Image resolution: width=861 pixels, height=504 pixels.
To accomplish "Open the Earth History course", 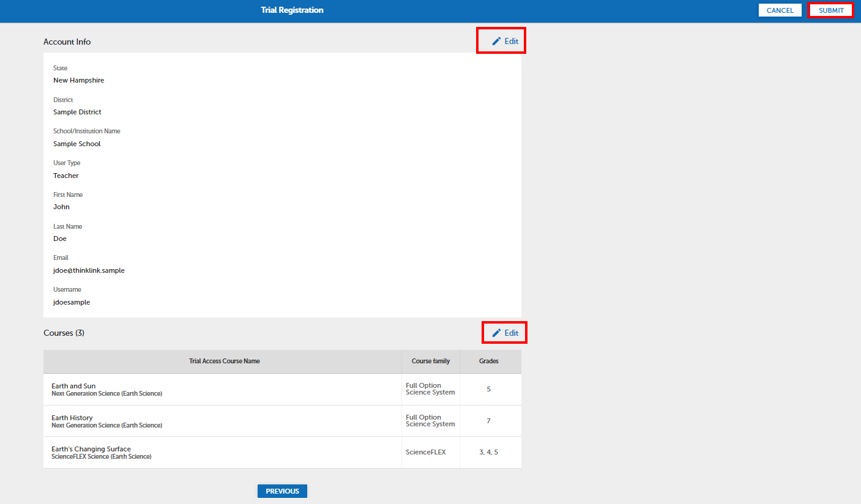I will pos(73,417).
